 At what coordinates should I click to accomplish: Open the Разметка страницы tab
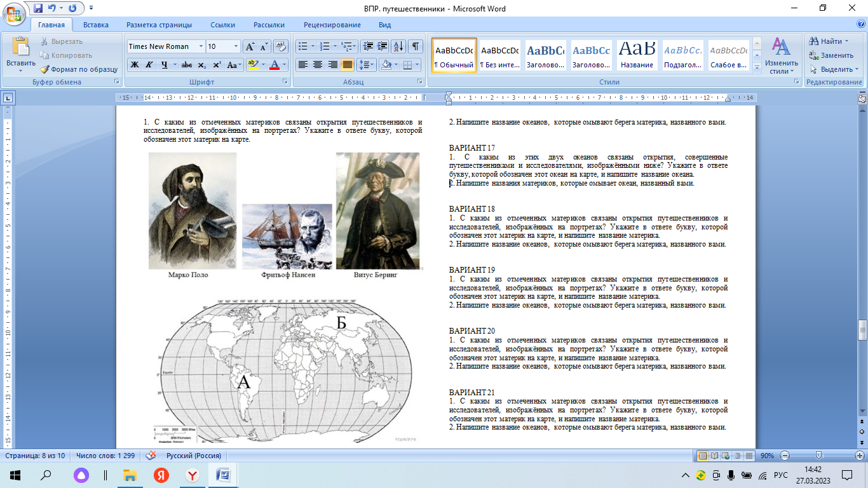159,25
